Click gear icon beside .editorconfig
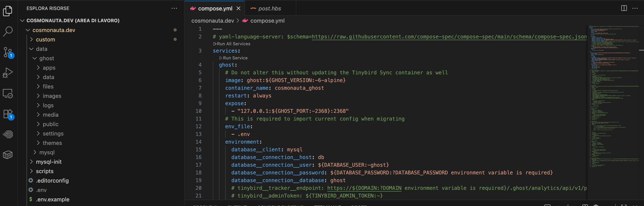The width and height of the screenshot is (644, 206). pos(31,181)
